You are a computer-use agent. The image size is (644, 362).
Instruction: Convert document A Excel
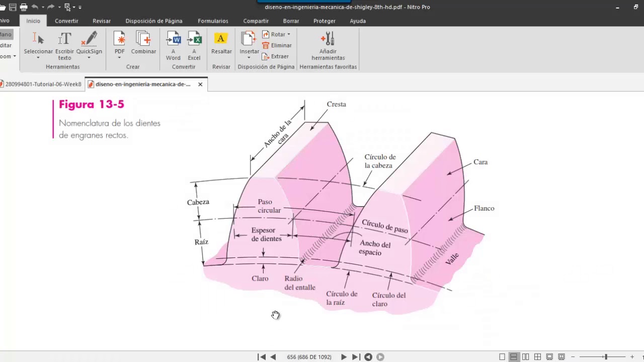(x=194, y=45)
